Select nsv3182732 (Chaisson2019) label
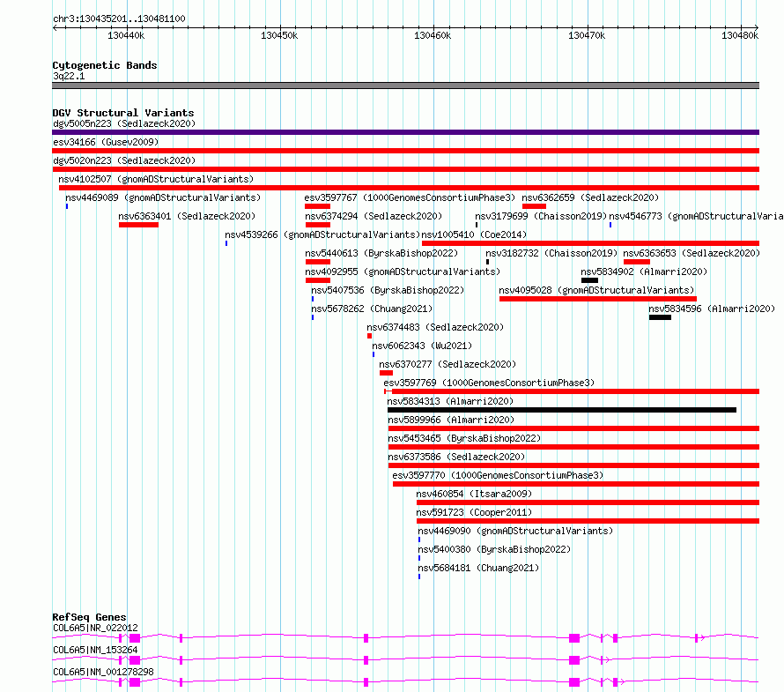 551,253
